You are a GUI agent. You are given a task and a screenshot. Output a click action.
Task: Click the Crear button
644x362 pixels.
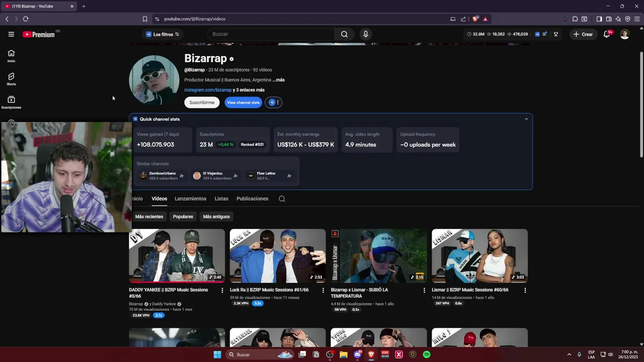[583, 34]
